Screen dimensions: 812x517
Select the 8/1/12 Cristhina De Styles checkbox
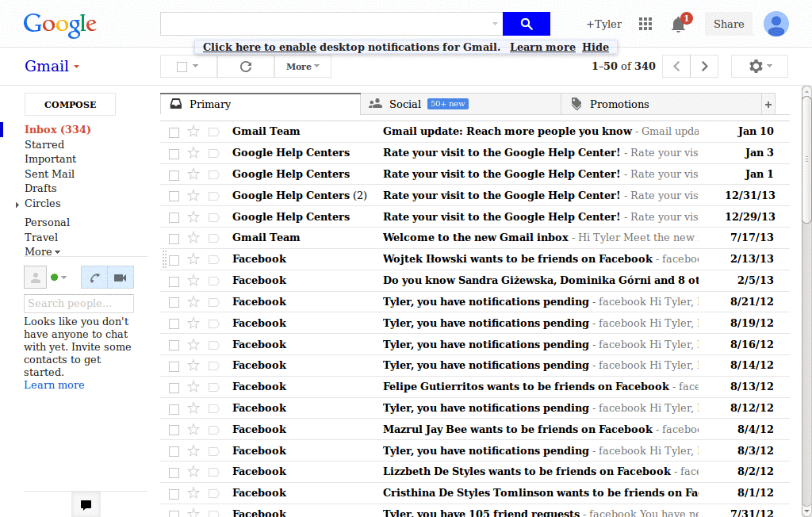(x=174, y=494)
